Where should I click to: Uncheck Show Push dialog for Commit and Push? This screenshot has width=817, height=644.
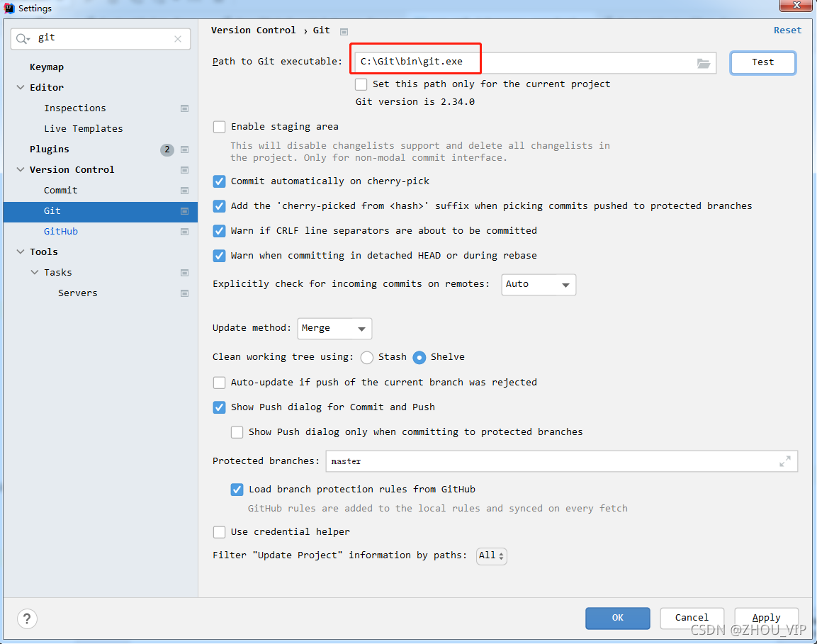coord(220,407)
